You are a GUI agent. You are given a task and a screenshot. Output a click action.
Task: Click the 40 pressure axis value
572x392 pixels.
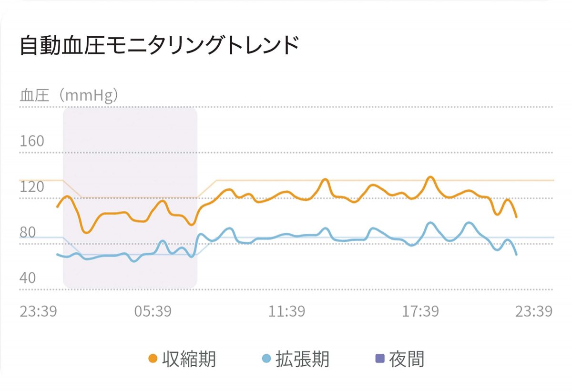29,278
